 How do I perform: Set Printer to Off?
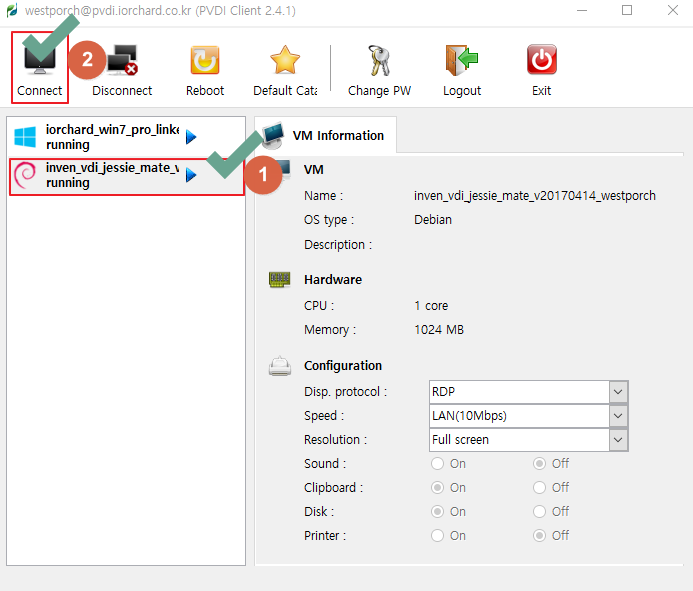(x=539, y=535)
